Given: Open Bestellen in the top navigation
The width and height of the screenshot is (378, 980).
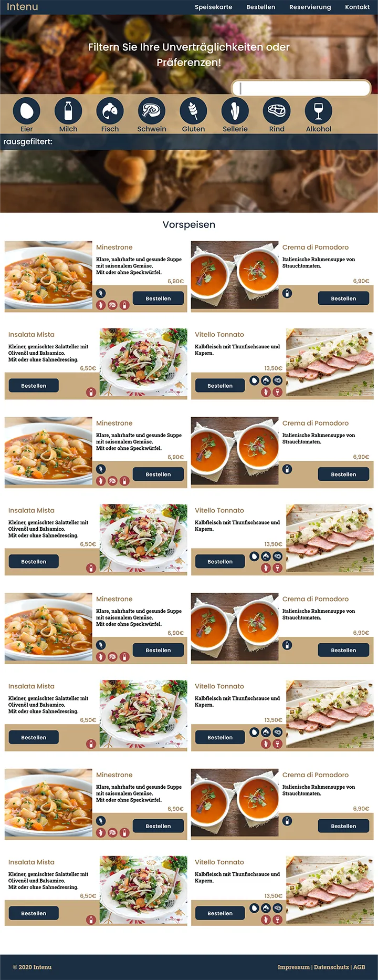Looking at the screenshot, I should coord(261,7).
